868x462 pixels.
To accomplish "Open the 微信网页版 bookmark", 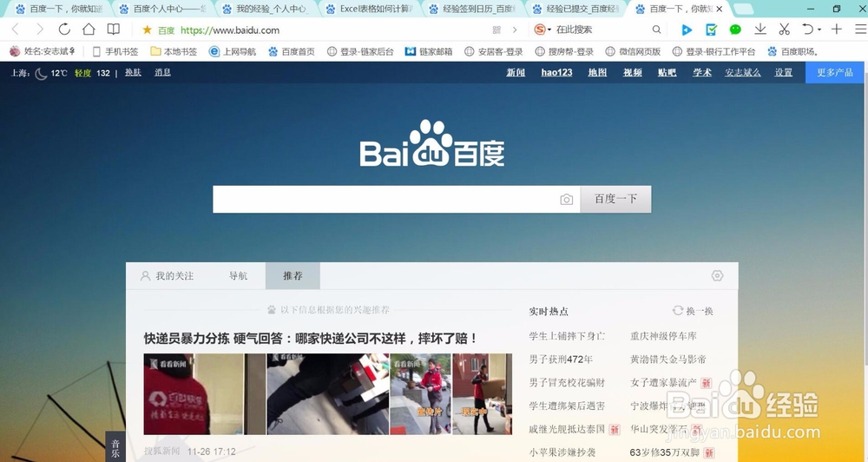I will click(633, 51).
